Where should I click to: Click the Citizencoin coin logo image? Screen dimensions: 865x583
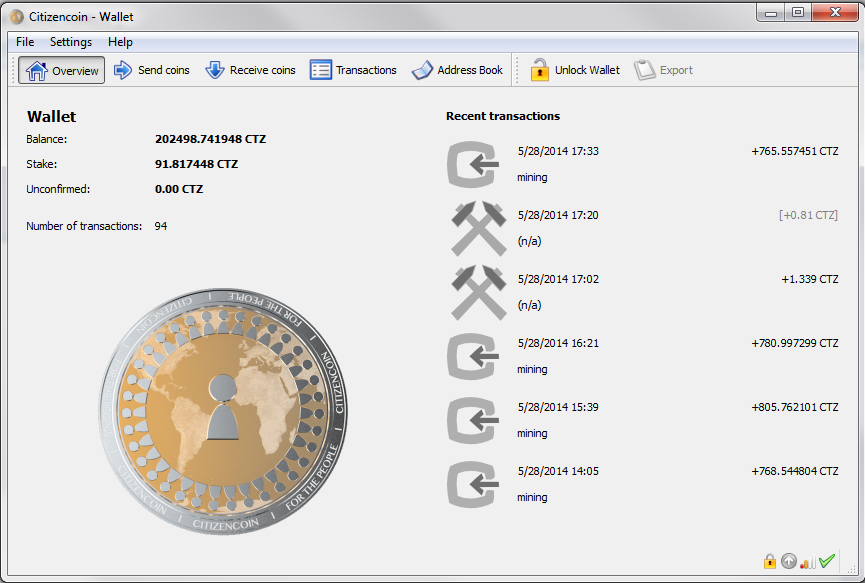click(223, 411)
